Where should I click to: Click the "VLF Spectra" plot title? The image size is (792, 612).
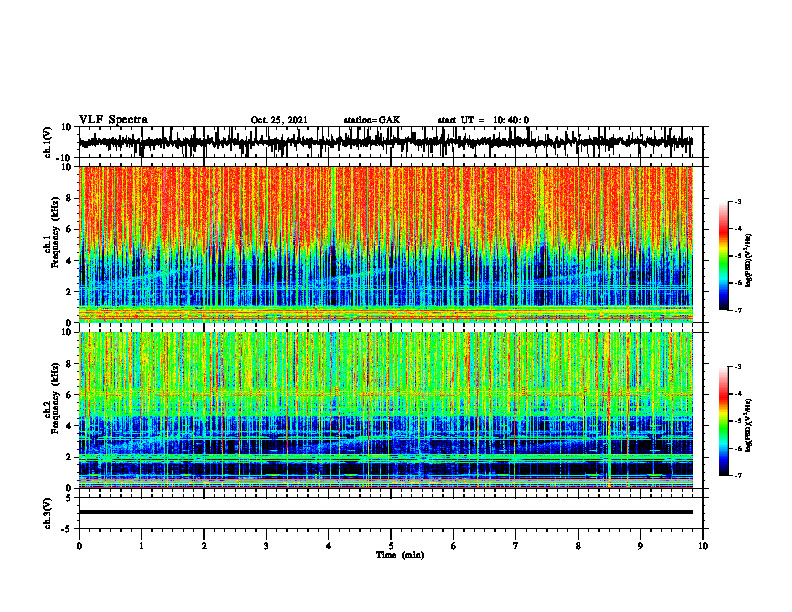(x=113, y=120)
